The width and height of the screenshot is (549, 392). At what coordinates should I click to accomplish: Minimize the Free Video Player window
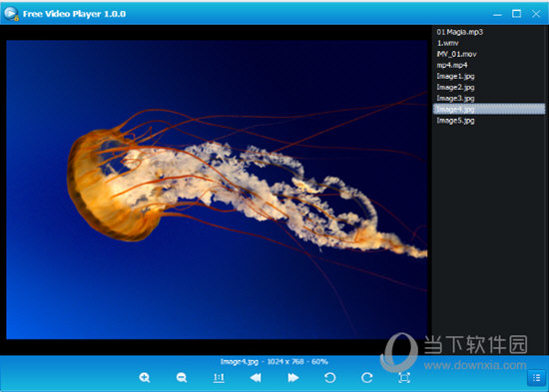point(497,14)
